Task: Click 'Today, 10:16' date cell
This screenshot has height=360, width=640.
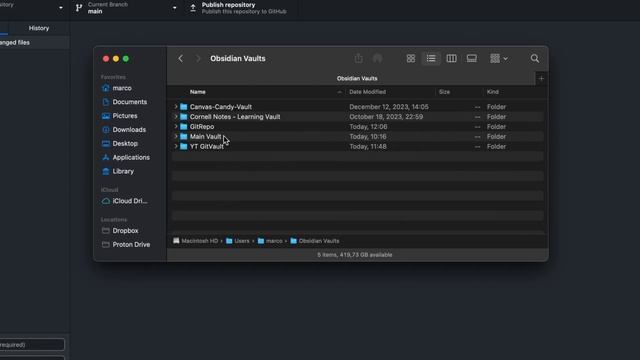Action: 368,136
